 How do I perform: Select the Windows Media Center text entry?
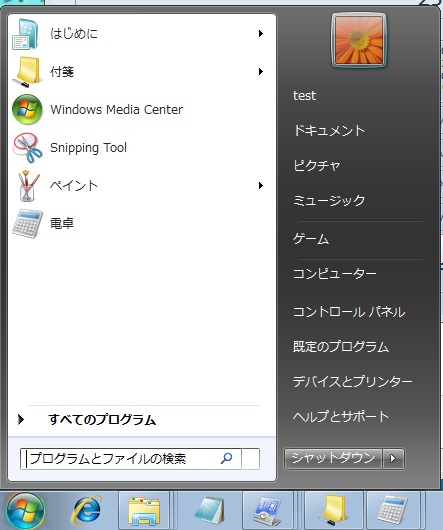coord(117,110)
